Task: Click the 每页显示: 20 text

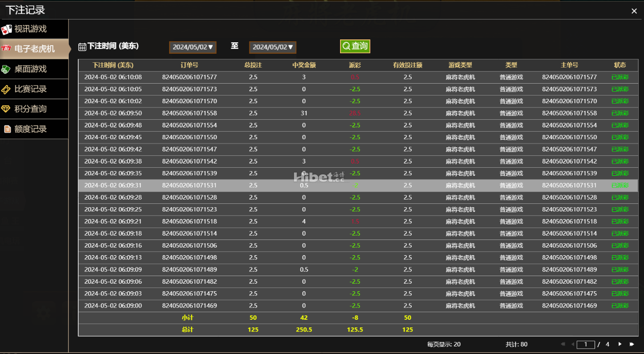Action: (444, 344)
